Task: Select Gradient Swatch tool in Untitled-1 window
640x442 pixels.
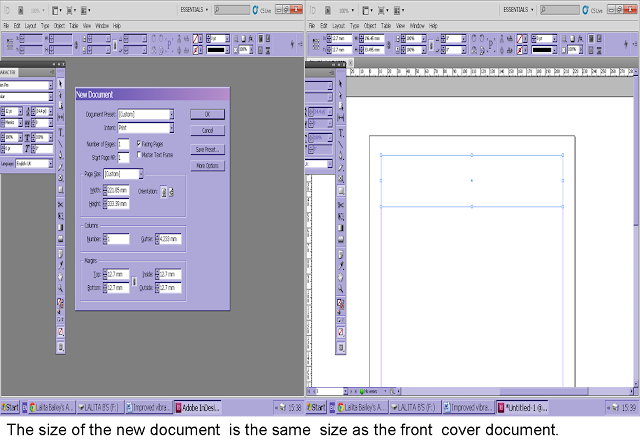Action: tap(341, 228)
